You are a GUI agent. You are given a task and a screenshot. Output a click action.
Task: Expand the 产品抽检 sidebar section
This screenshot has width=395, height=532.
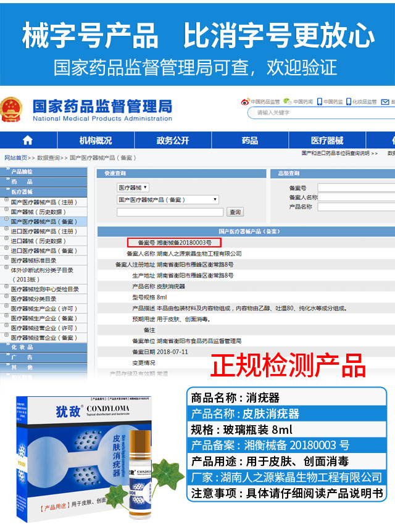click(x=43, y=172)
